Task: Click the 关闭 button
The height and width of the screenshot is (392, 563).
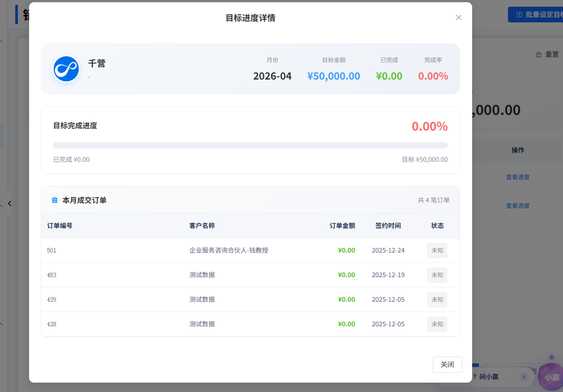Action: [447, 365]
